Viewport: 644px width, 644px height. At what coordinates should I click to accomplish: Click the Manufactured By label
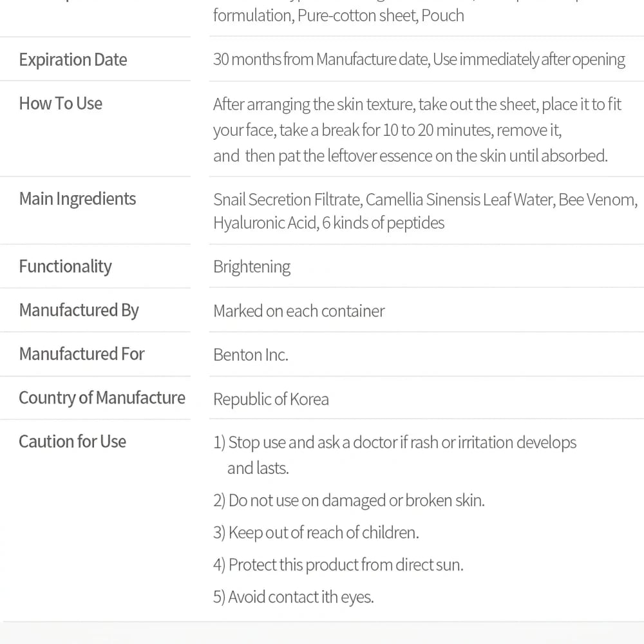[x=79, y=310]
